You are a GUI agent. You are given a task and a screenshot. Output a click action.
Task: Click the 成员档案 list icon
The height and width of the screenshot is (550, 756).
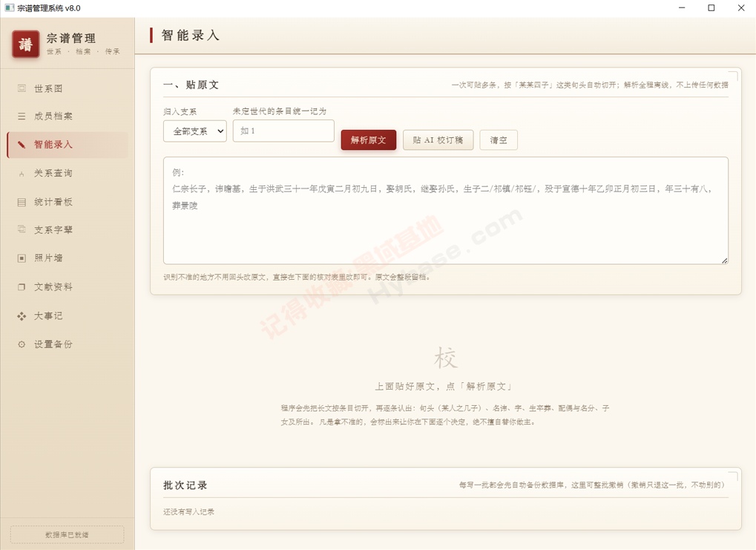click(x=22, y=117)
